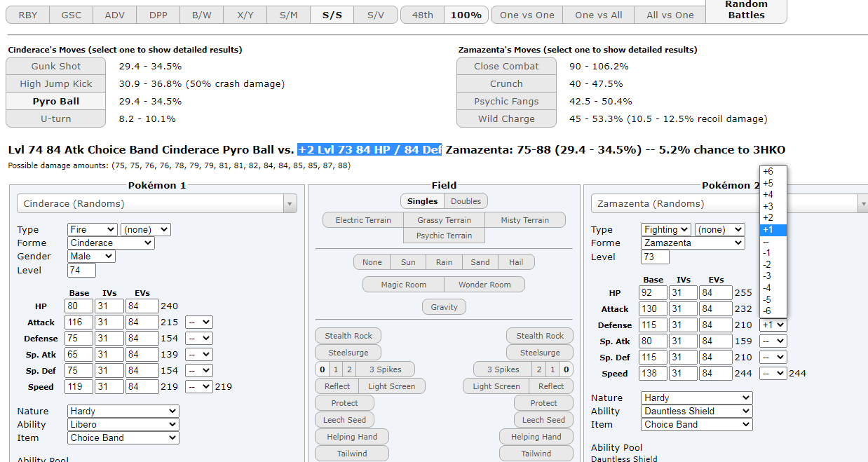Enable left-side Stealth Rock

tap(348, 336)
